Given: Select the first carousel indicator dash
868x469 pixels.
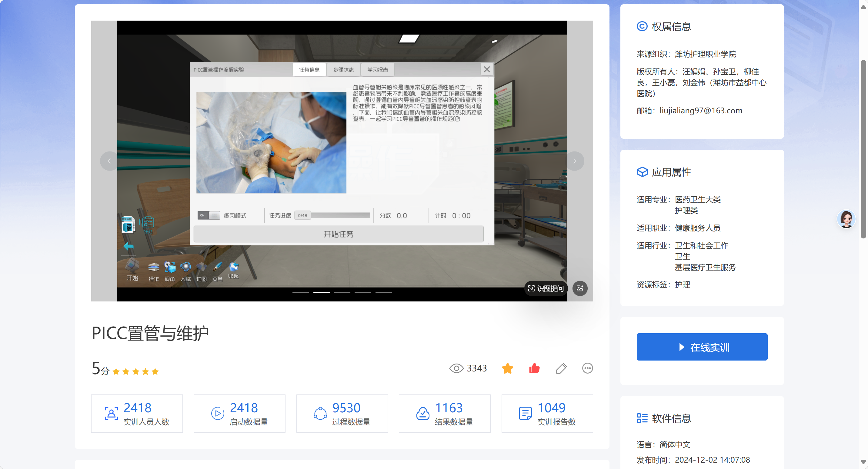Looking at the screenshot, I should pos(301,292).
